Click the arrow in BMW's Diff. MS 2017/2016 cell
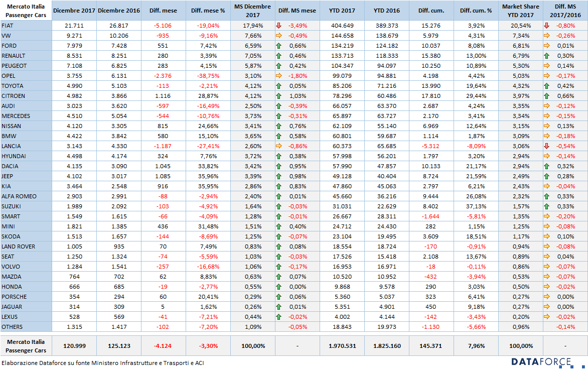588x370 pixels. coord(547,136)
